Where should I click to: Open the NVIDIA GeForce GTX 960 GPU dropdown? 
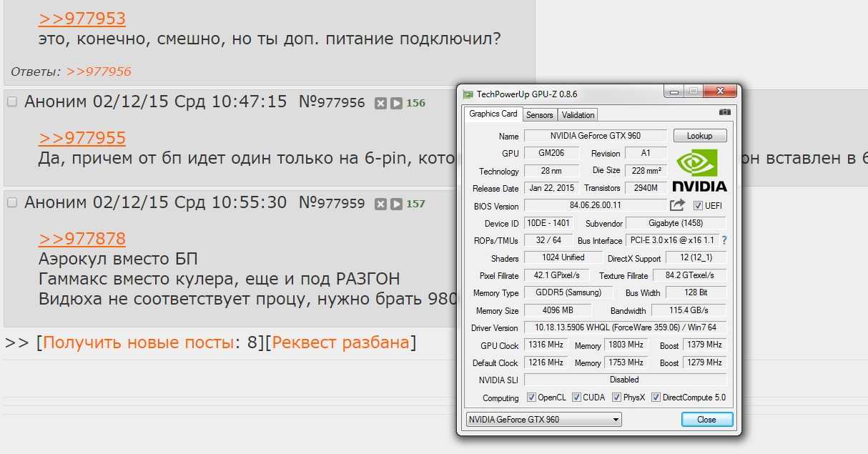click(x=543, y=420)
